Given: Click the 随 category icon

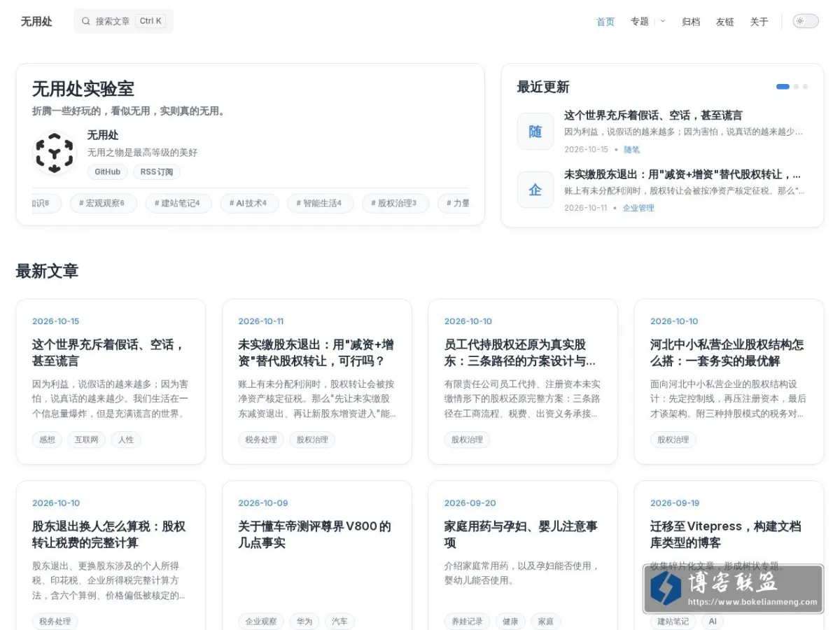Looking at the screenshot, I should click(535, 132).
